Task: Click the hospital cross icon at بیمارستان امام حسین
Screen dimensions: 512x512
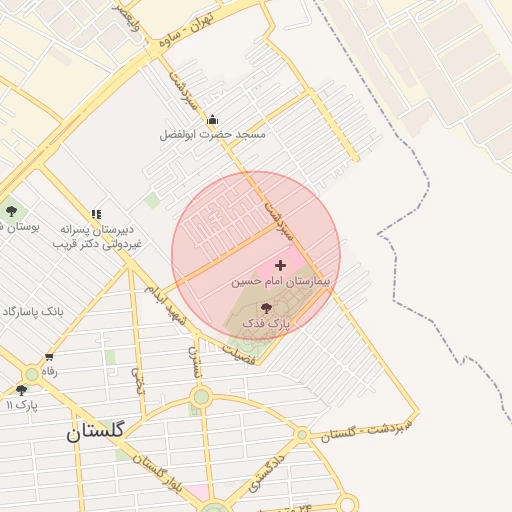Action: pos(280,265)
